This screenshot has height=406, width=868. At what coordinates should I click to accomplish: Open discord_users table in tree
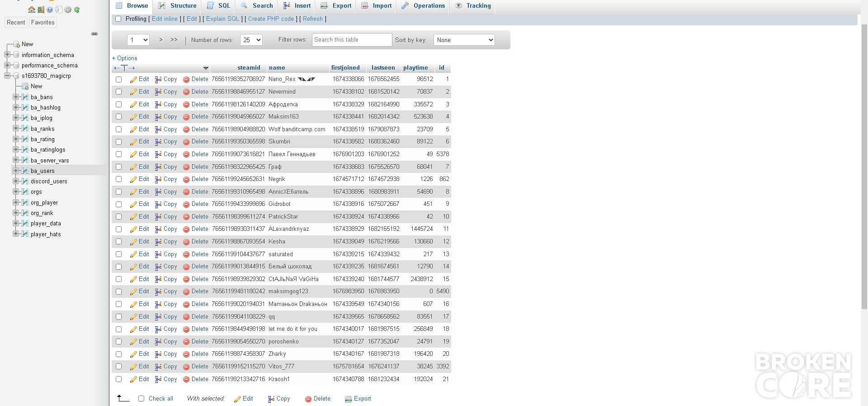[x=49, y=182]
